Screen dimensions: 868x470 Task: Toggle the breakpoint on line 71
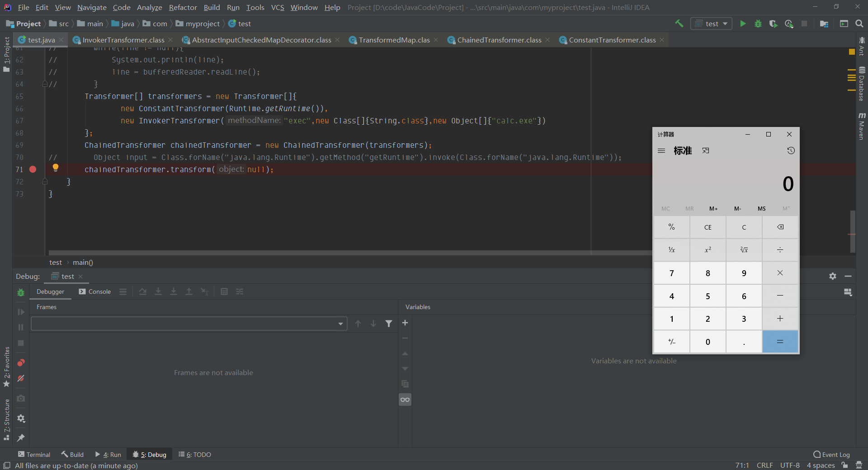(x=33, y=169)
